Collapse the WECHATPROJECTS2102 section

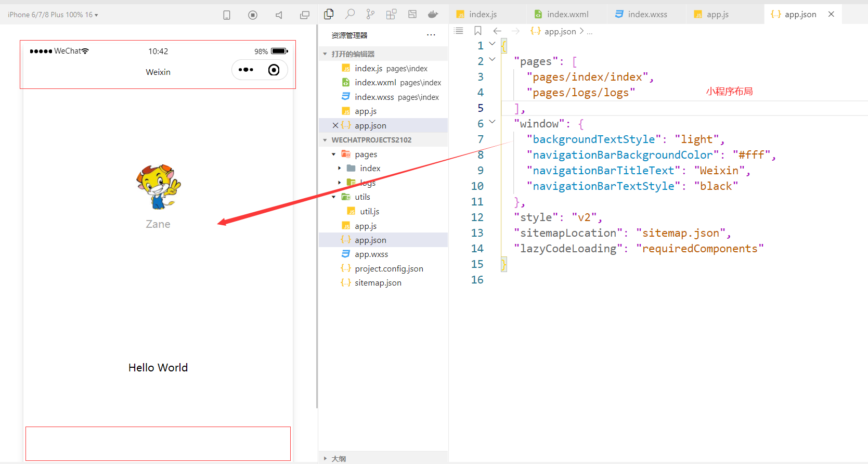(325, 140)
